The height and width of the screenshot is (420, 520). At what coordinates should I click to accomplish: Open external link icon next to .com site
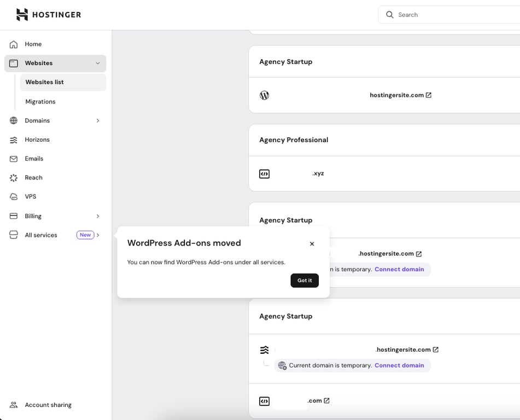point(326,401)
